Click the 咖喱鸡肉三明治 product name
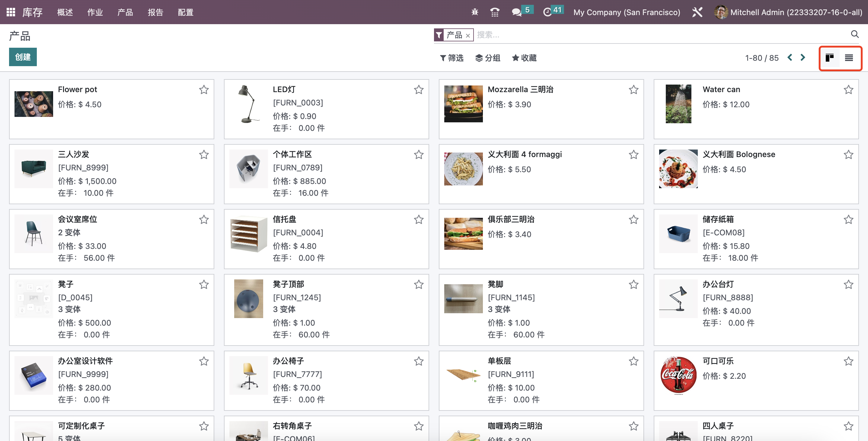 (x=515, y=426)
